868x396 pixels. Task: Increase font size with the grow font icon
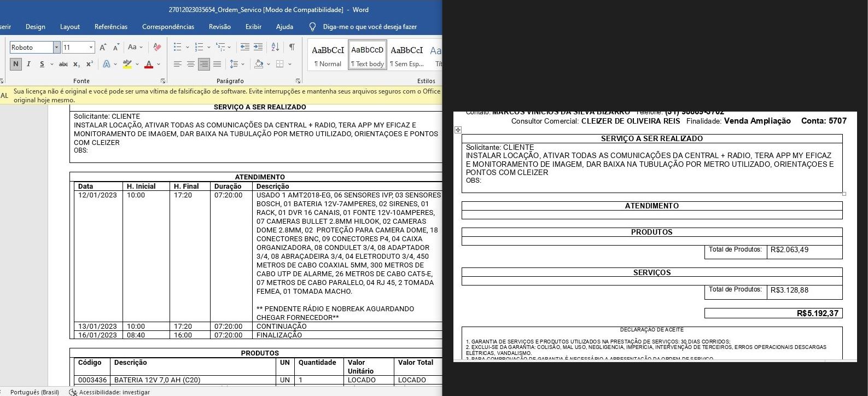pyautogui.click(x=103, y=48)
